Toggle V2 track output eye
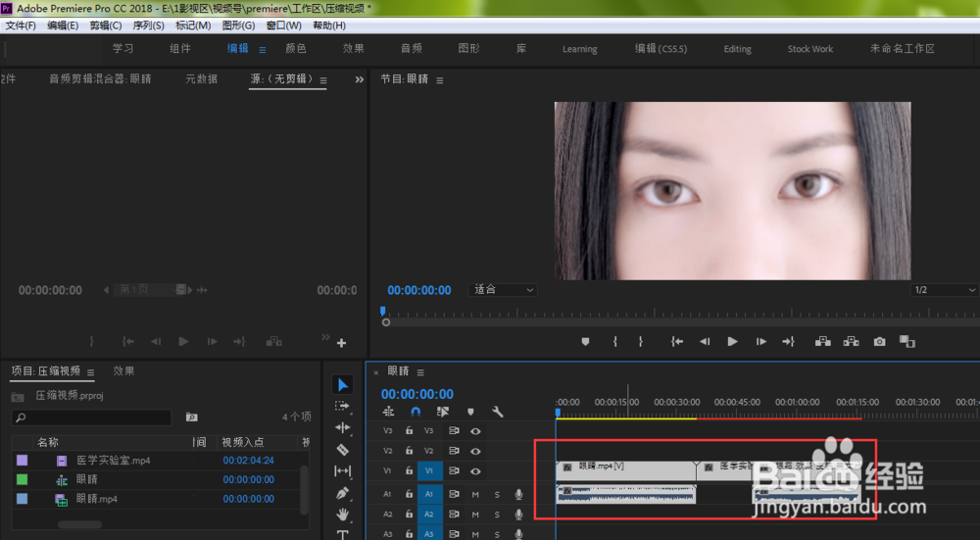This screenshot has height=540, width=980. point(475,451)
